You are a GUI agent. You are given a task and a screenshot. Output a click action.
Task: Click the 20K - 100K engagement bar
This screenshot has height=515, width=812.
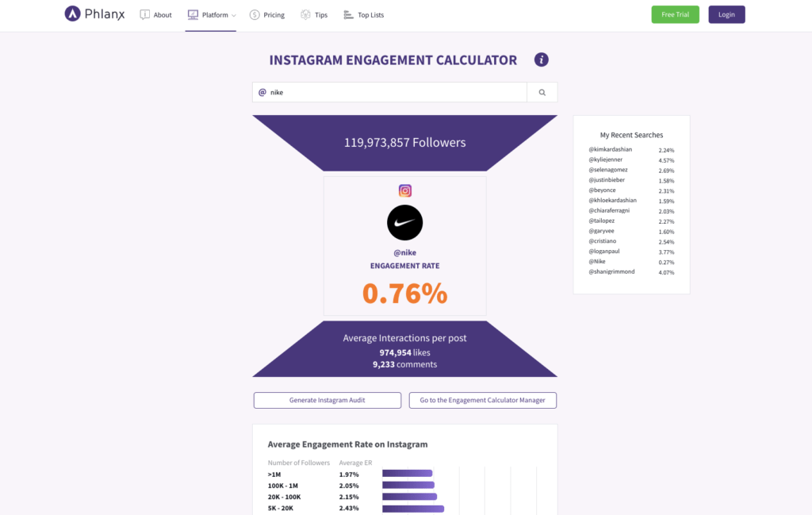coord(410,496)
